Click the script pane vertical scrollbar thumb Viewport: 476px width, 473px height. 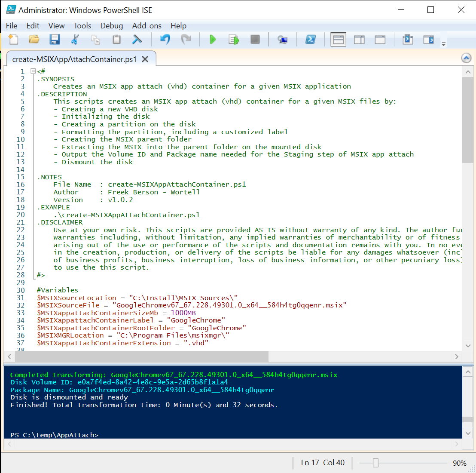(468, 120)
